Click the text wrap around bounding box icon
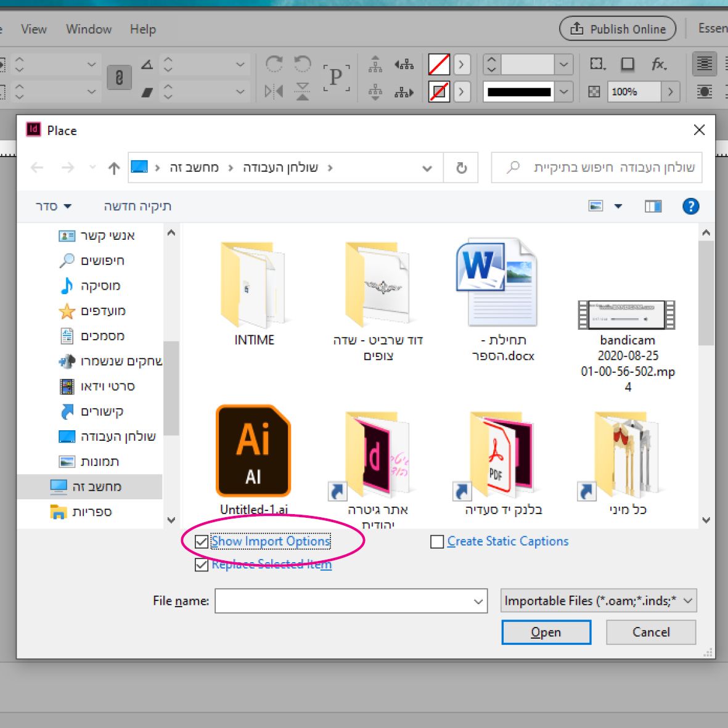This screenshot has height=728, width=728. [x=704, y=63]
